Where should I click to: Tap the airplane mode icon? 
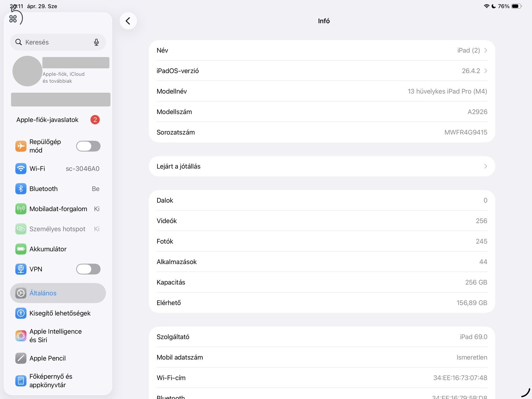coord(21,146)
